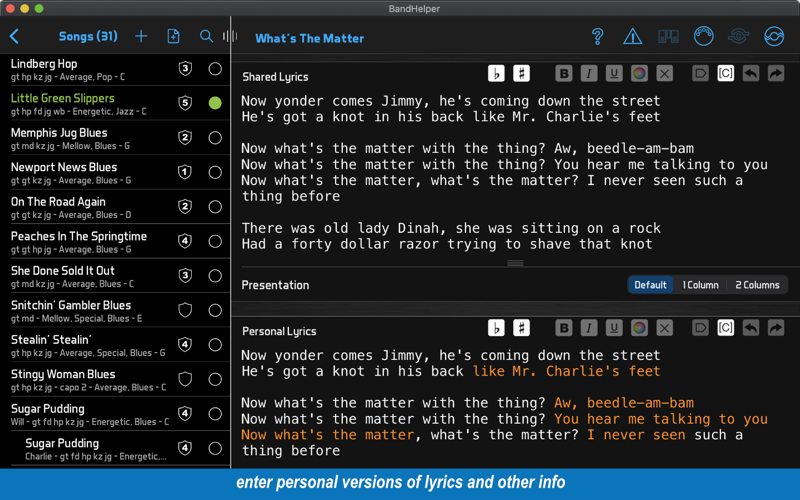Open text color picker in Shared Lyrics
The width and height of the screenshot is (800, 500).
coord(639,73)
